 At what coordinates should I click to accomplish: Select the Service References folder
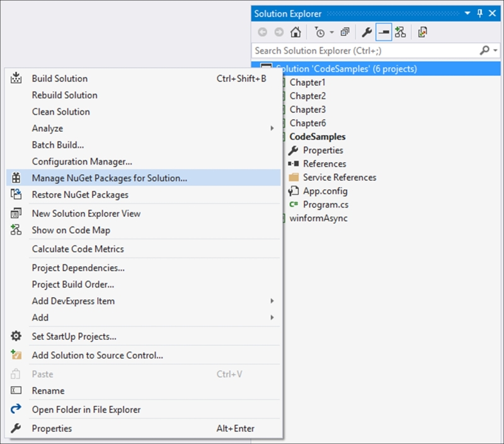(x=340, y=177)
